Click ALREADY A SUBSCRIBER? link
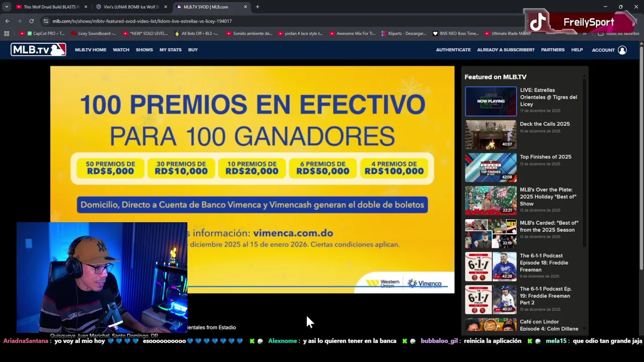Screen dimensions: 644x362 [x=506, y=50]
